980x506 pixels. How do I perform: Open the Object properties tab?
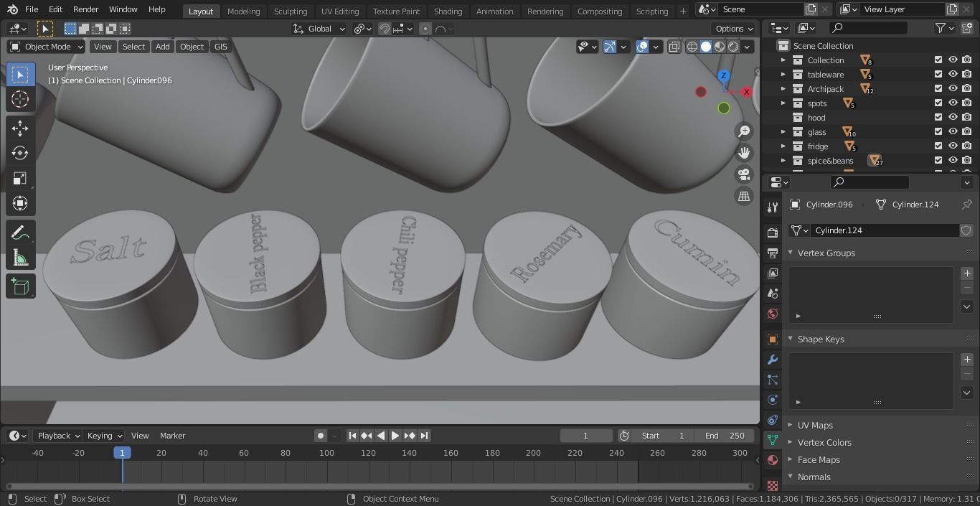(x=773, y=339)
